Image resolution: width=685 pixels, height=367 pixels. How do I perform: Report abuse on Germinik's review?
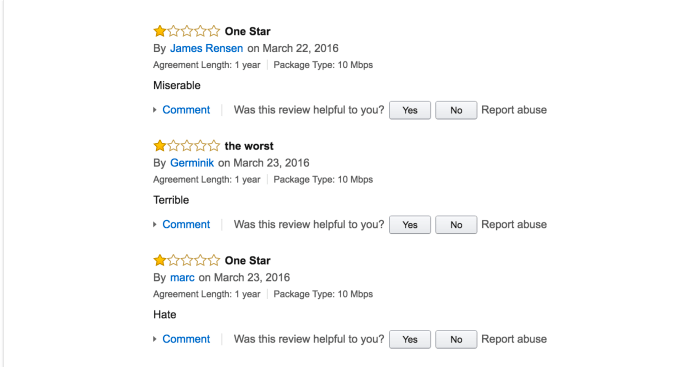(x=514, y=224)
